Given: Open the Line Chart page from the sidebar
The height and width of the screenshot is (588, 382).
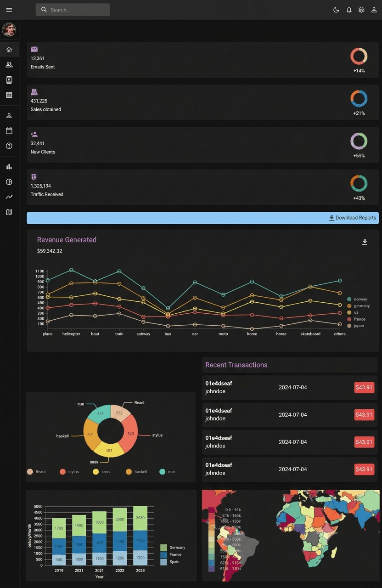Looking at the screenshot, I should coord(9,197).
